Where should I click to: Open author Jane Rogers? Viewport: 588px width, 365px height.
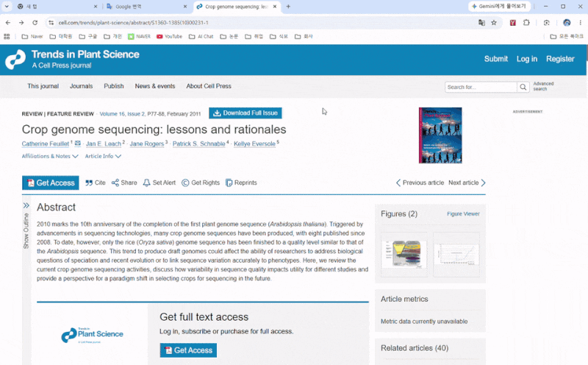tap(147, 143)
